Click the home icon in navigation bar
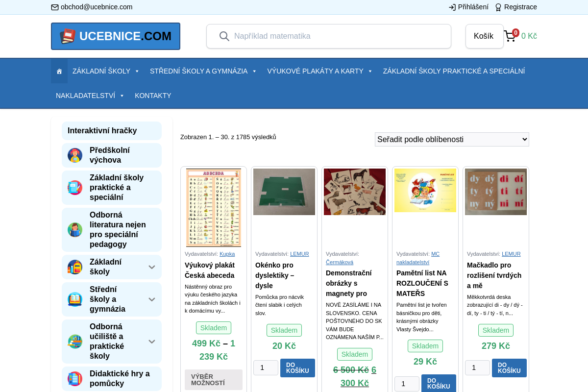This screenshot has height=392, width=588. click(59, 72)
